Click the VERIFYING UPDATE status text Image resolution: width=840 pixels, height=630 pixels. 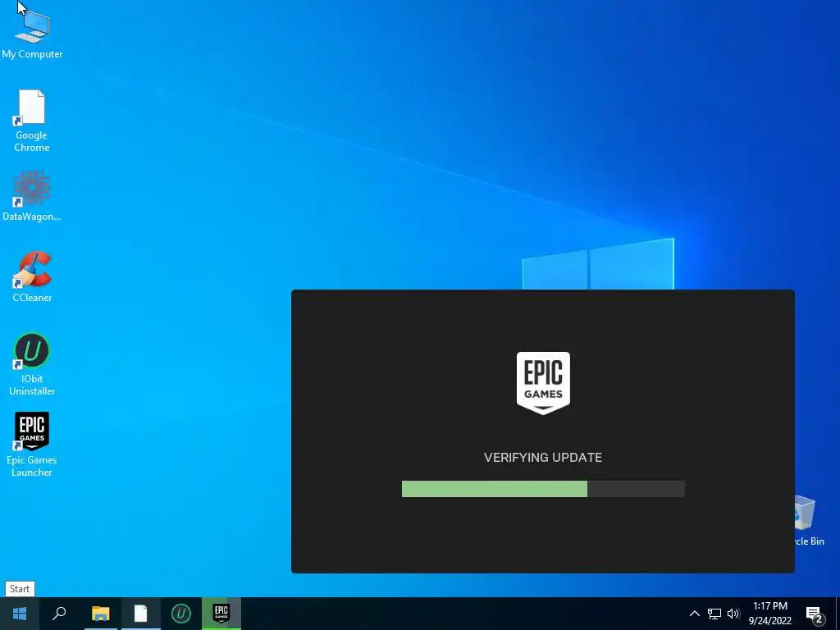click(x=543, y=458)
